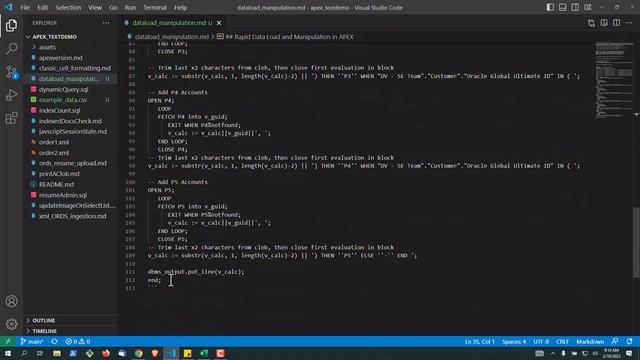This screenshot has width=640, height=360.
Task: Click Synchronize Changes icon in status bar
Action: (x=54, y=342)
